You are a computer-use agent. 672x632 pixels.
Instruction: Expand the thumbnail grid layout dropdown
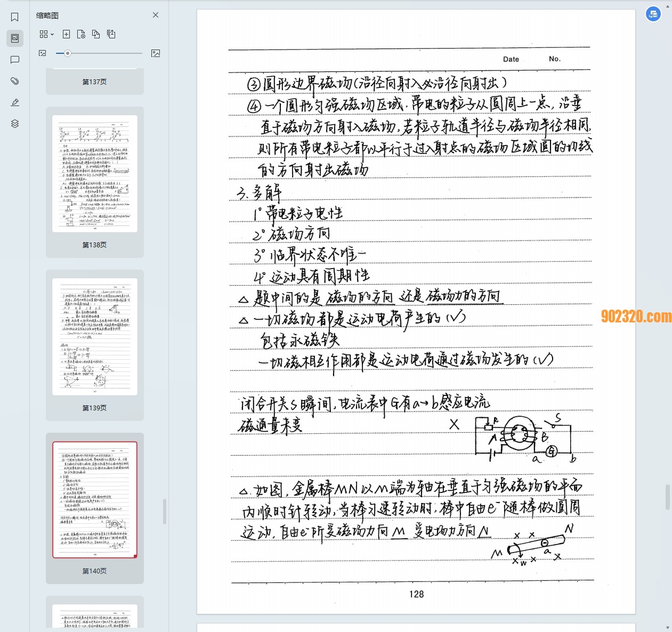(47, 34)
